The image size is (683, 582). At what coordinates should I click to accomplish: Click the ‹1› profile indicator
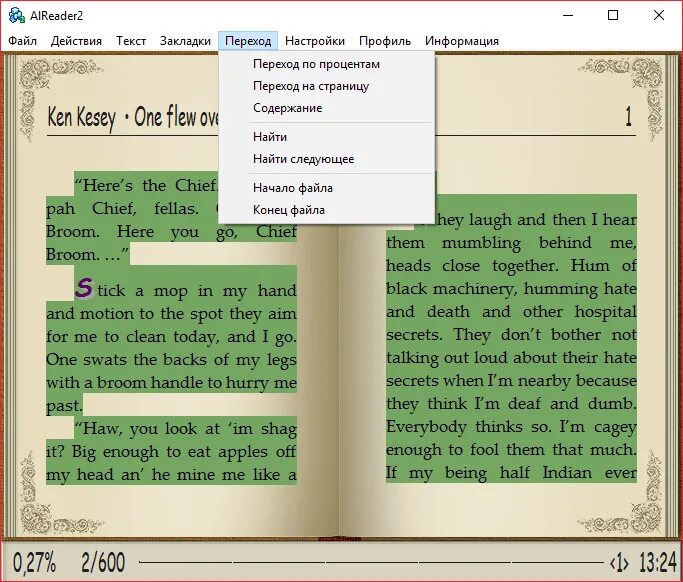click(x=619, y=563)
